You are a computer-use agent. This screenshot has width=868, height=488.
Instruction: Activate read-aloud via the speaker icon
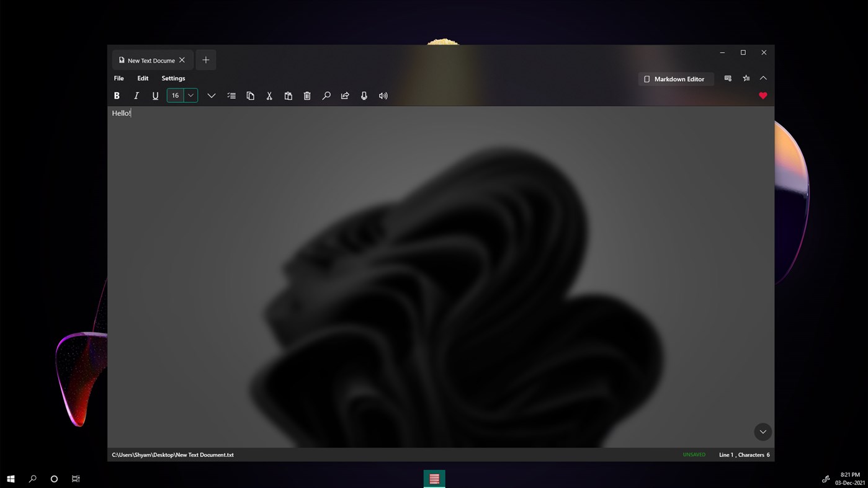383,95
